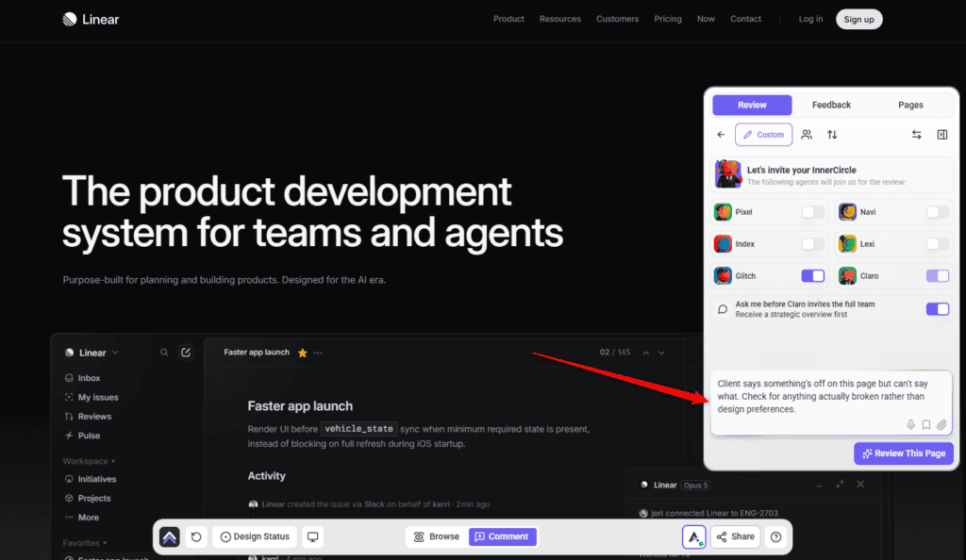Image resolution: width=966 pixels, height=560 pixels.
Task: Click the back arrow in review panel
Action: pos(721,135)
